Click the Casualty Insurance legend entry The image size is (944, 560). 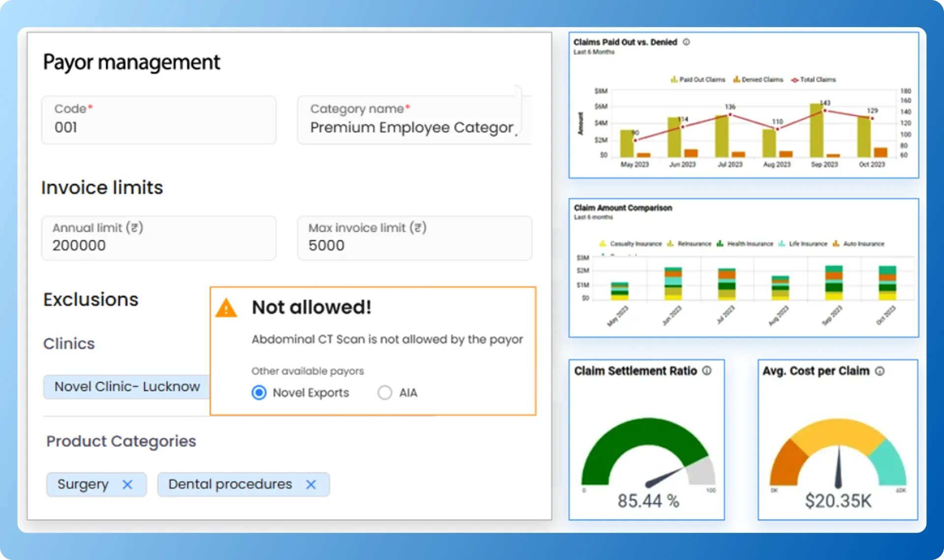(635, 244)
